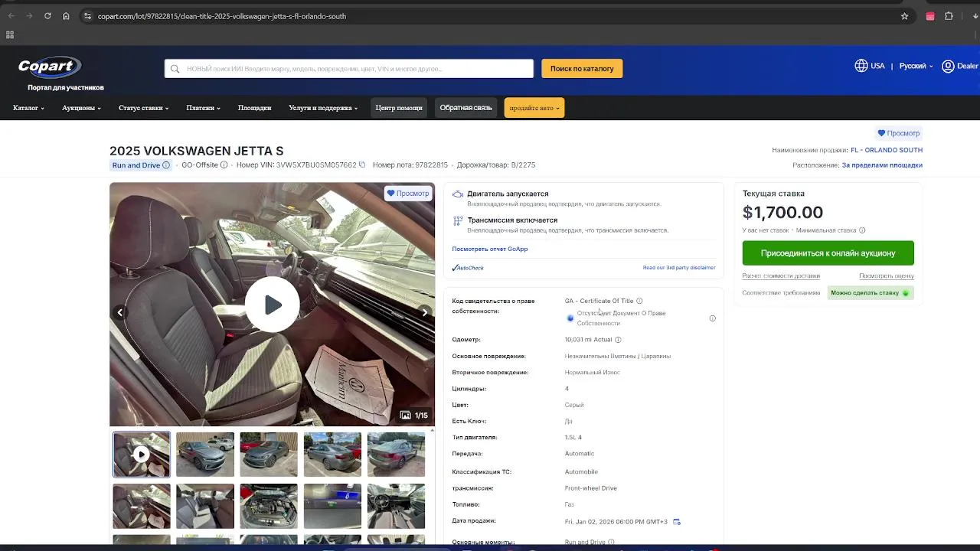
Task: Open Read our 3rd party disclaimer link
Action: (679, 268)
